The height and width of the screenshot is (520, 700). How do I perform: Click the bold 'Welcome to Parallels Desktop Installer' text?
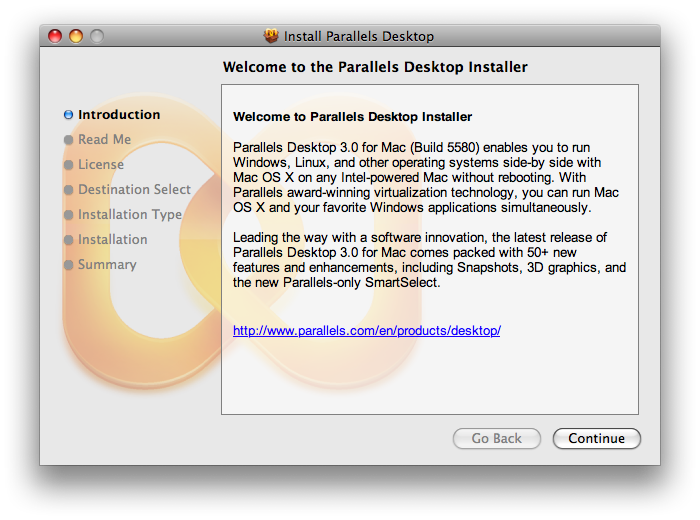(x=352, y=117)
